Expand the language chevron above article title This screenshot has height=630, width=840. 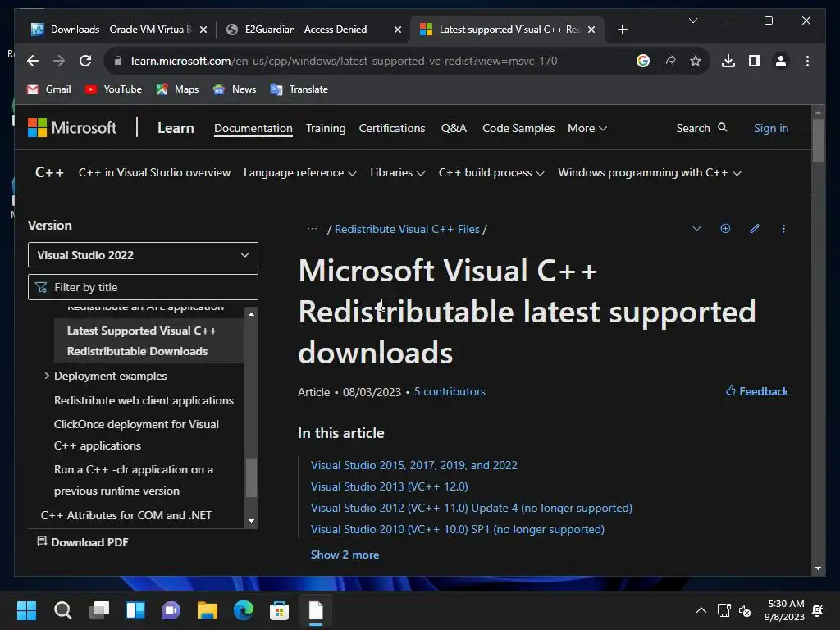pos(696,229)
